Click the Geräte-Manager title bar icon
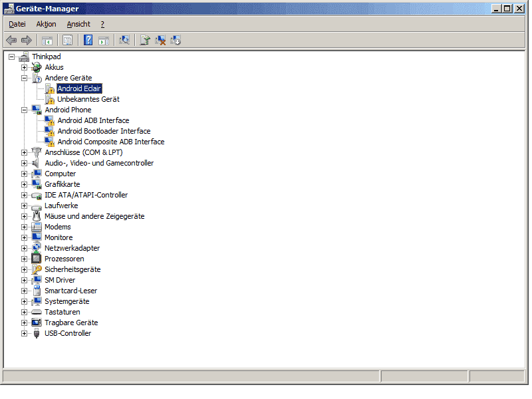The width and height of the screenshot is (532, 399). pyautogui.click(x=9, y=9)
